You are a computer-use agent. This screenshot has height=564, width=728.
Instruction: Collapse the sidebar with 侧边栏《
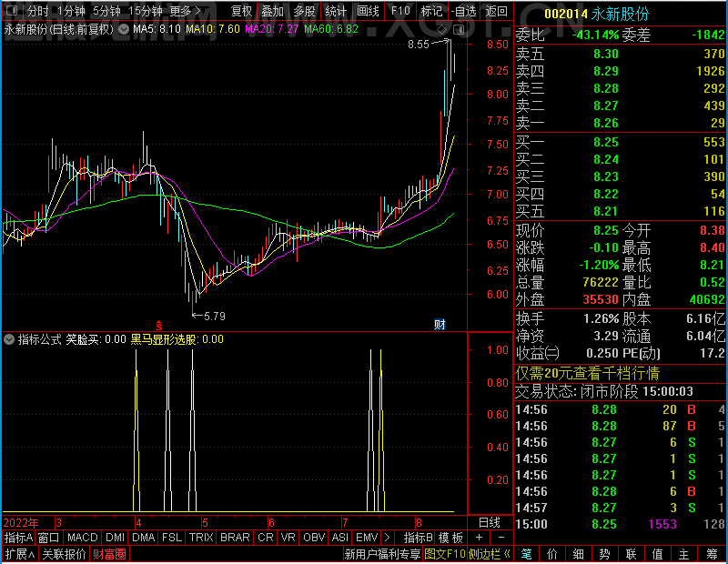(490, 554)
